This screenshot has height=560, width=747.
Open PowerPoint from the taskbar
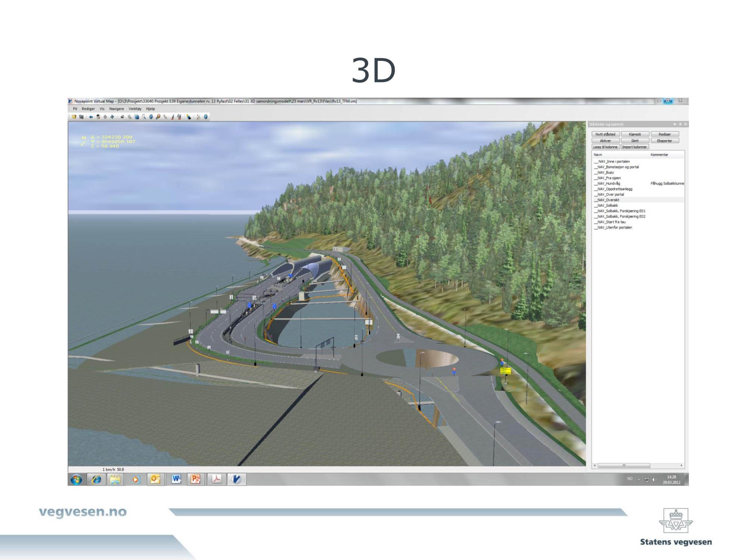click(x=196, y=479)
